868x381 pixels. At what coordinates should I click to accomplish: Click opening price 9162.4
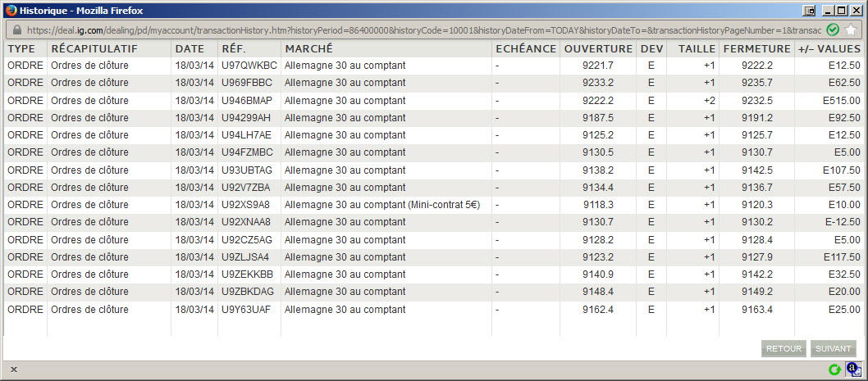tap(598, 310)
